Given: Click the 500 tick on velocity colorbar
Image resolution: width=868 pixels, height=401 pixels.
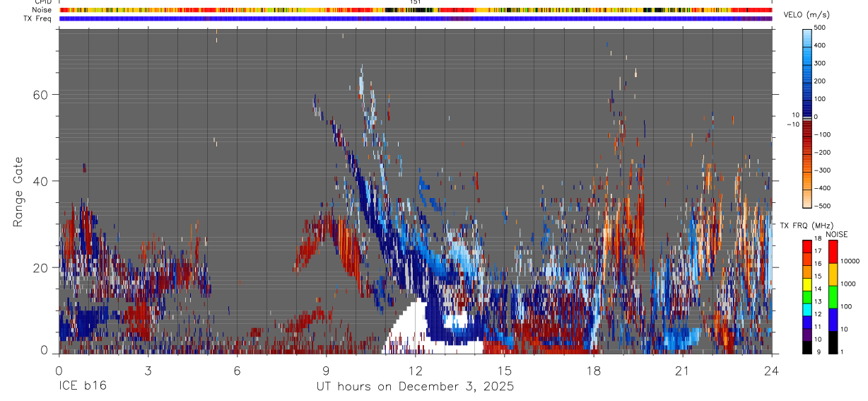Looking at the screenshot, I should pos(820,28).
